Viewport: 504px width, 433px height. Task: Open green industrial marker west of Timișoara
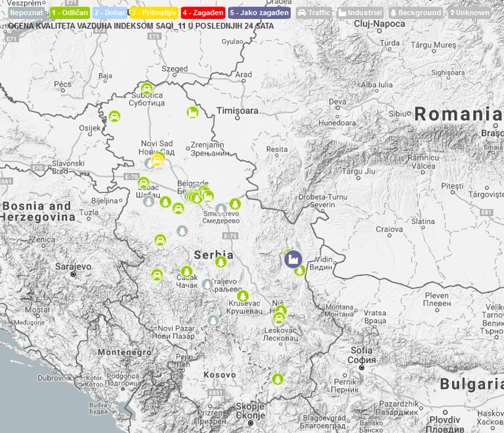[x=193, y=113]
